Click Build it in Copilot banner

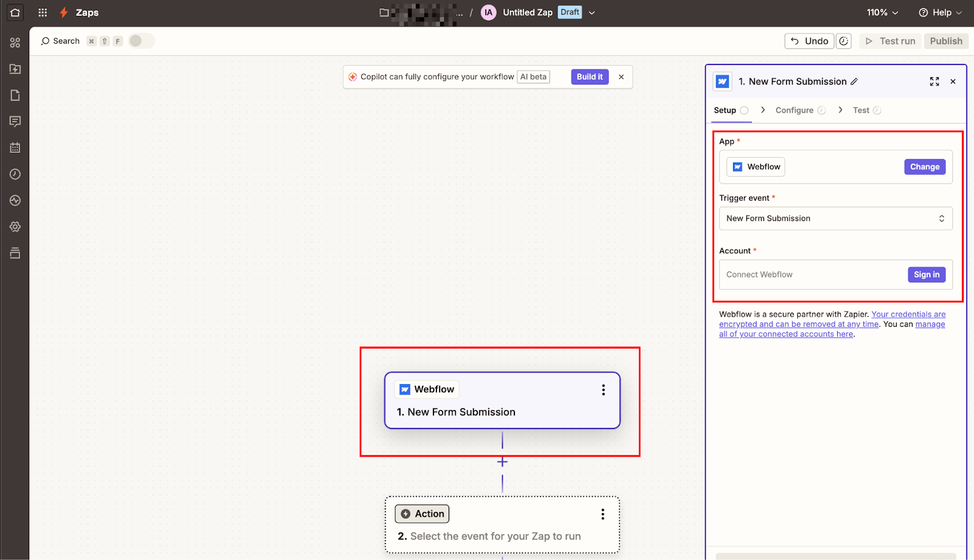590,77
